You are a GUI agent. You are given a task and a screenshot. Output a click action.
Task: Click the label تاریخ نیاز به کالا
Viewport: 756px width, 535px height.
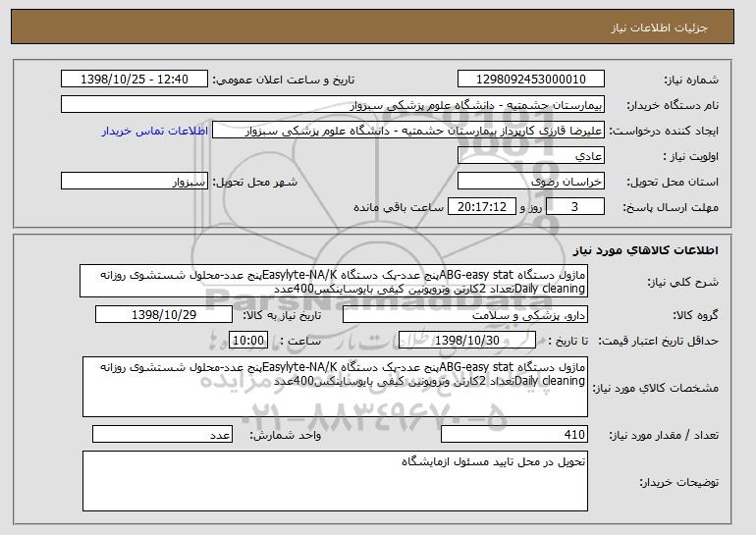(282, 316)
